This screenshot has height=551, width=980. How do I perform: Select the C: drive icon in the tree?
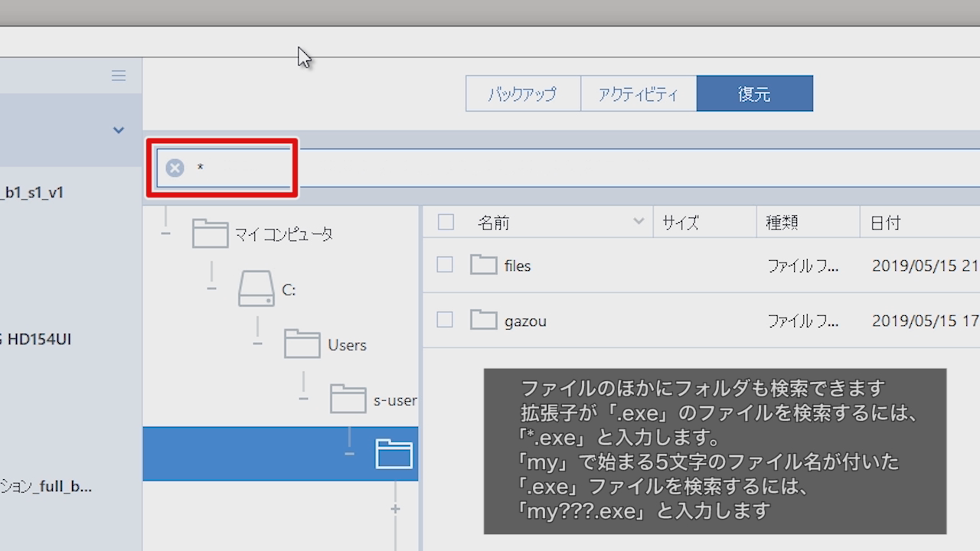256,289
